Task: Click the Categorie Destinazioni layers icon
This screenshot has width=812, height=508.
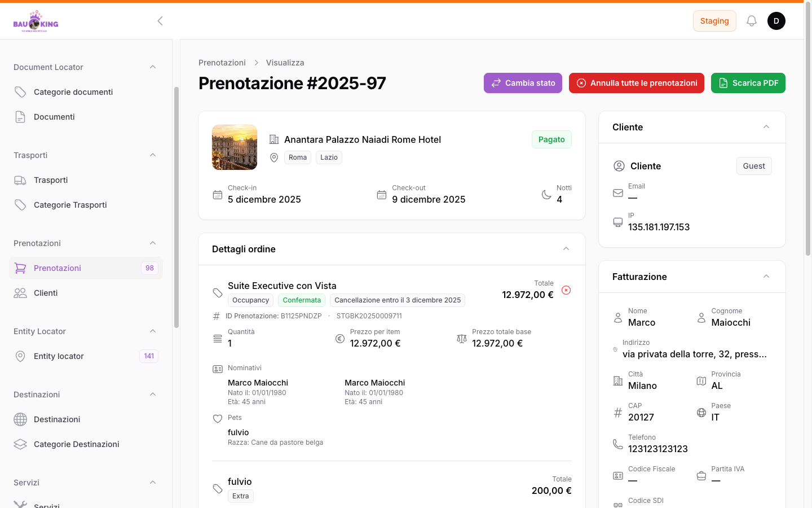Action: click(x=20, y=444)
